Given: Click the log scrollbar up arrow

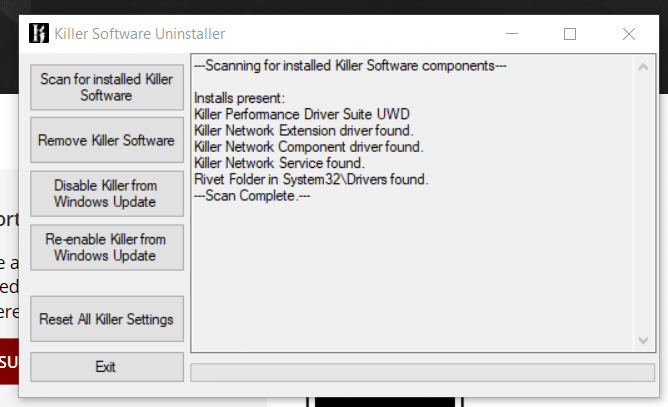Looking at the screenshot, I should 643,67.
